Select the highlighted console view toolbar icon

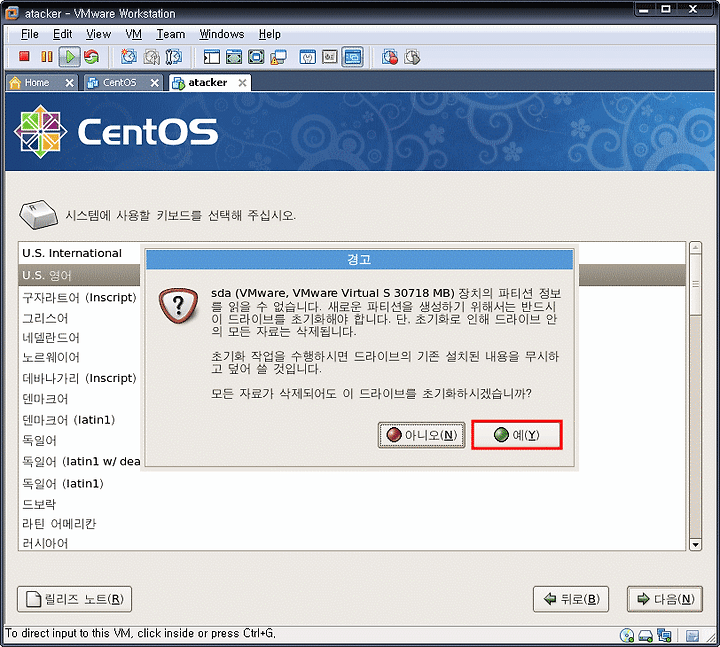point(352,57)
